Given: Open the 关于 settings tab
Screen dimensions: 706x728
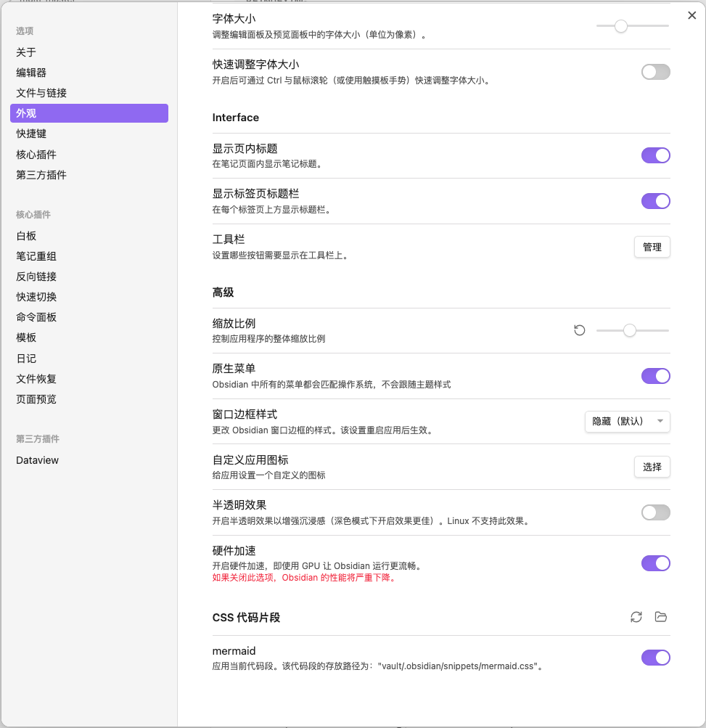Looking at the screenshot, I should click(89, 52).
